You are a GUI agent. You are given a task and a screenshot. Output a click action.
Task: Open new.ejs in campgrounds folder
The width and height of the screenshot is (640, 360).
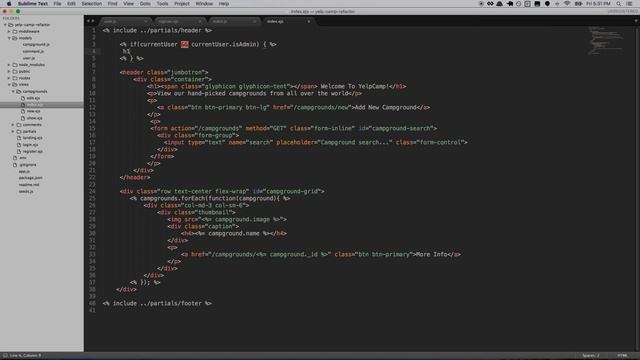[33, 111]
